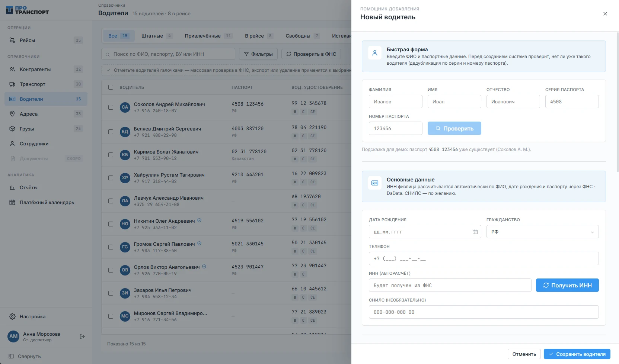Click the Адреса map pin icon

pyautogui.click(x=12, y=114)
